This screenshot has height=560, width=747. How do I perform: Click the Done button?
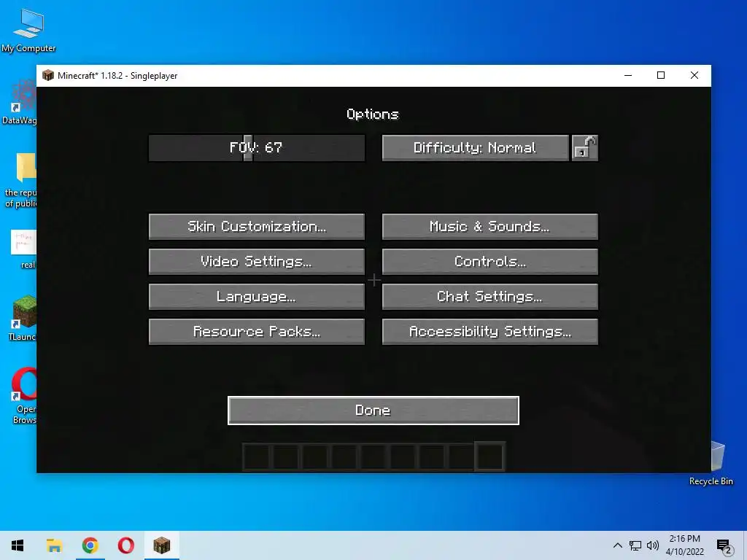(373, 411)
